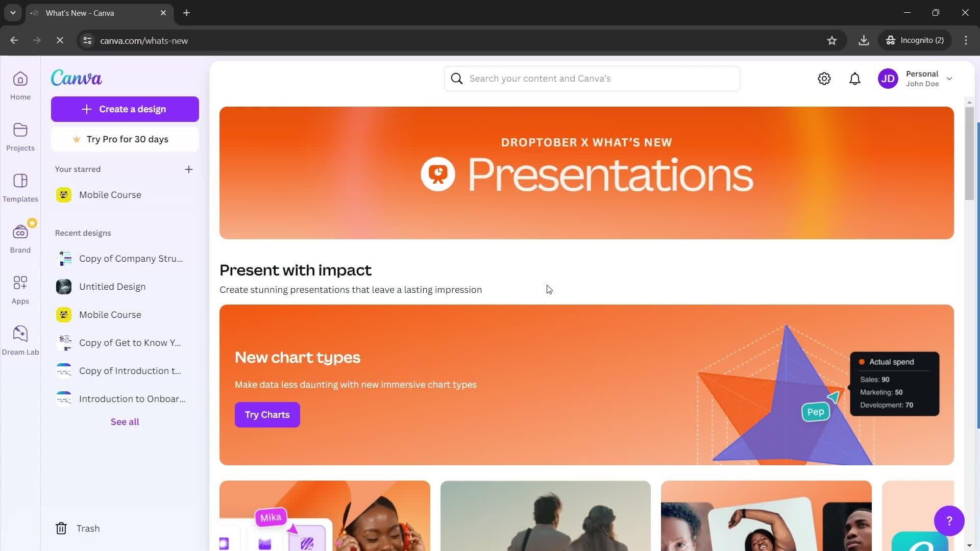Click the Apps icon in sidebar
This screenshot has width=980, height=551.
20,283
